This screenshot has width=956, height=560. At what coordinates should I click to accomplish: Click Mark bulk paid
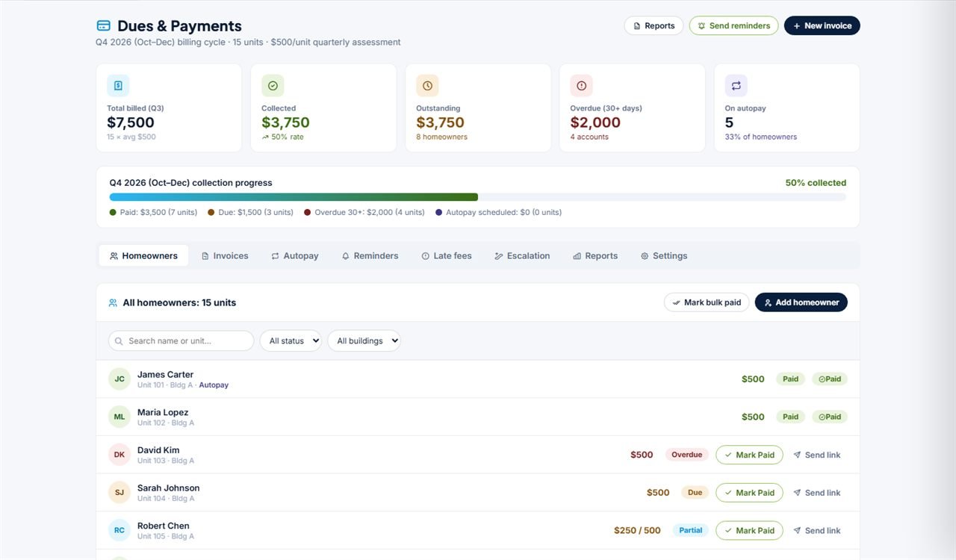707,302
